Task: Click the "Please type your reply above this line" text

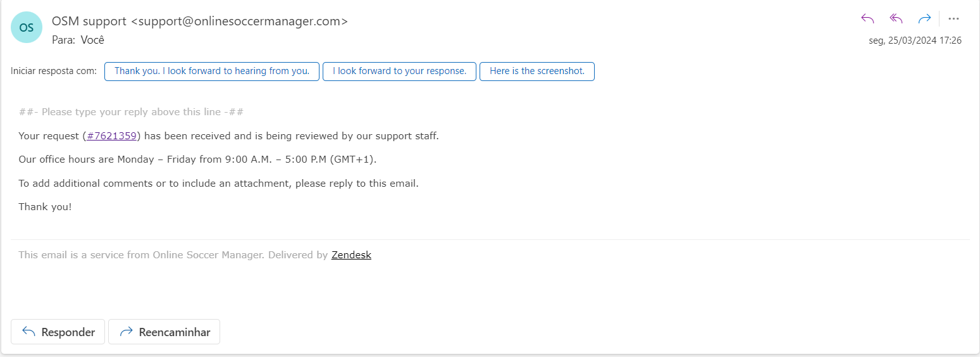Action: 132,112
